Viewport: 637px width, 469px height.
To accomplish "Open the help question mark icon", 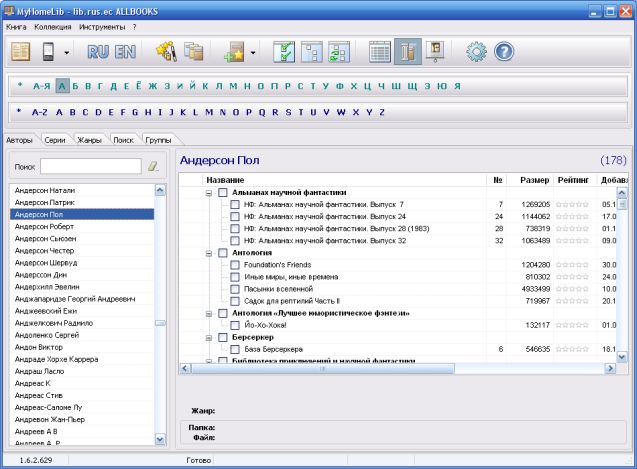I will (x=503, y=51).
